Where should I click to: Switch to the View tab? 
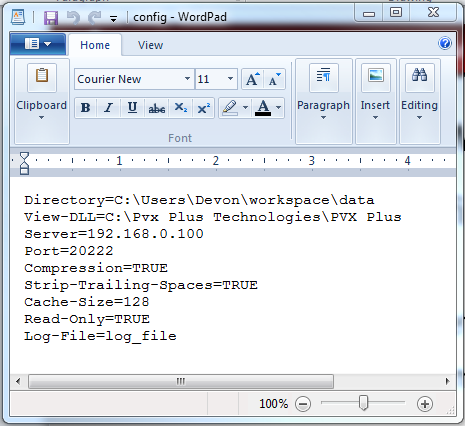(x=151, y=45)
